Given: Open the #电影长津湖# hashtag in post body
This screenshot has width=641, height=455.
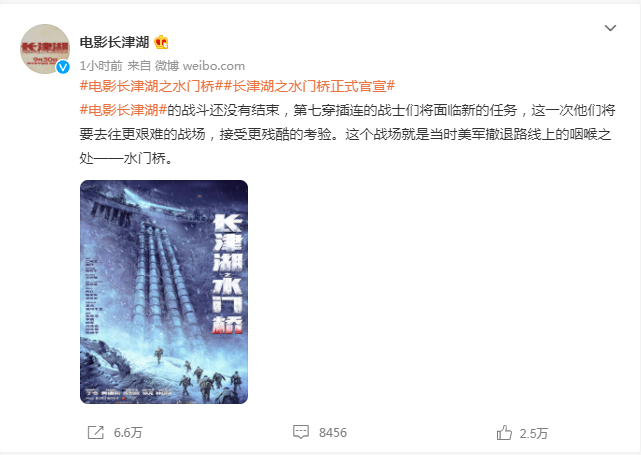Looking at the screenshot, I should coord(123,110).
